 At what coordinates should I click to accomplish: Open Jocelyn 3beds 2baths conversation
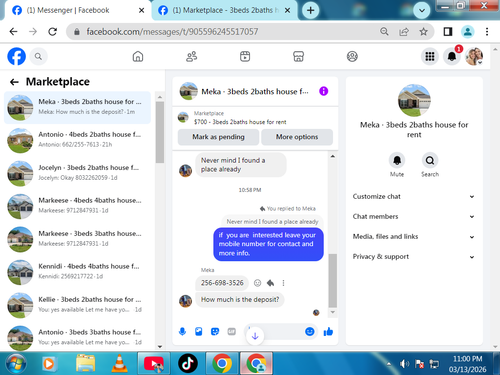coord(77,173)
